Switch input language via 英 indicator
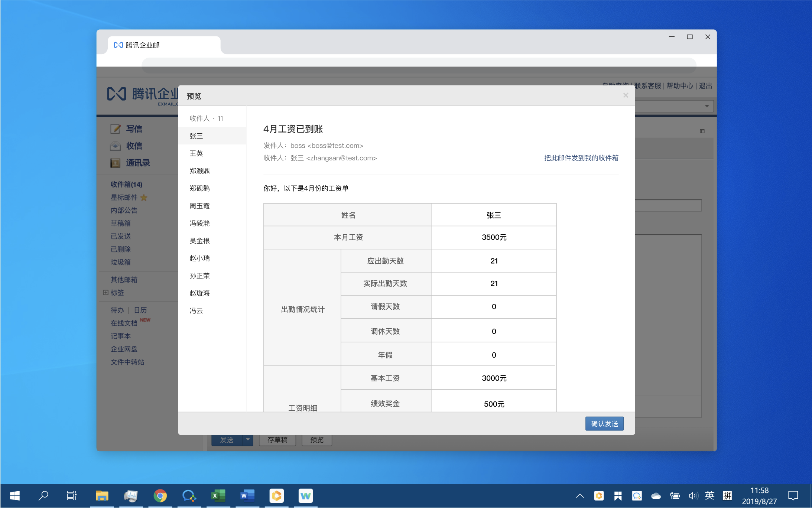Image resolution: width=812 pixels, height=508 pixels. [709, 496]
